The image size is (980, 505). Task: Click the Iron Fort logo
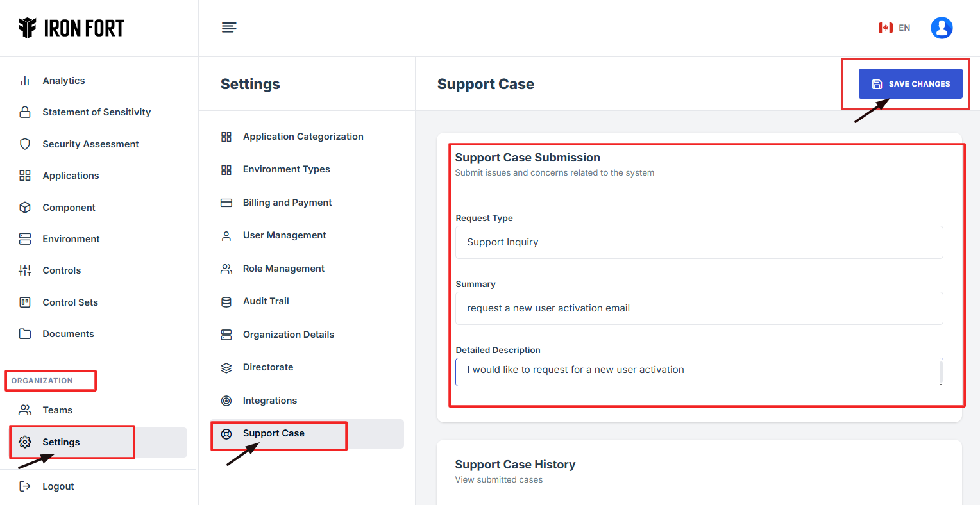pyautogui.click(x=71, y=28)
